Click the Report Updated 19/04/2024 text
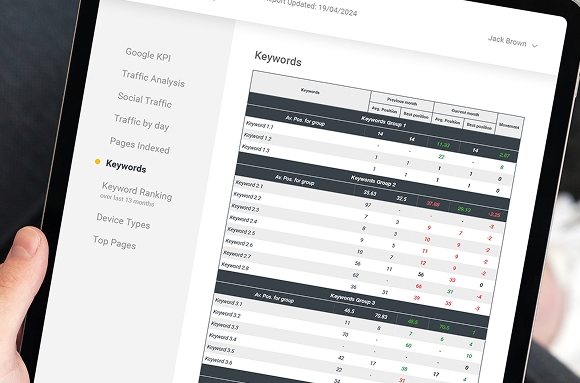This screenshot has height=383, width=580. [311, 8]
